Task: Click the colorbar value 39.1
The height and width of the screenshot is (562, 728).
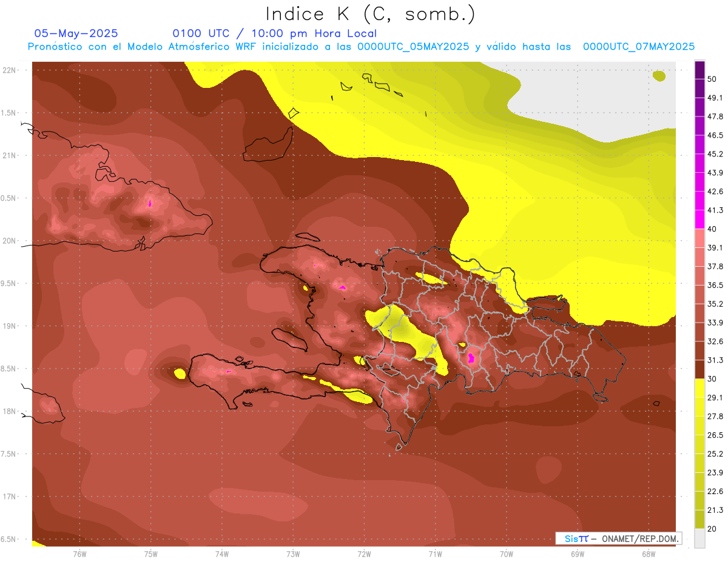Action: pyautogui.click(x=716, y=247)
